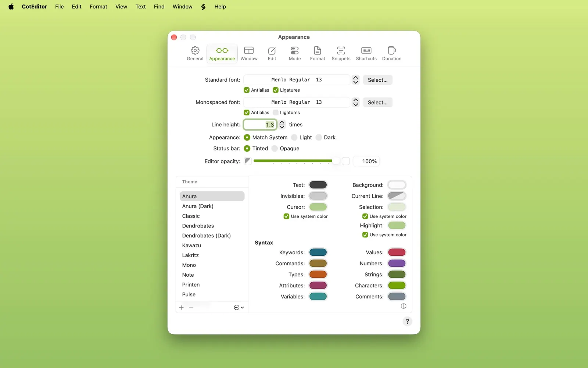Open the help question mark button
This screenshot has height=368, width=588.
point(407,322)
